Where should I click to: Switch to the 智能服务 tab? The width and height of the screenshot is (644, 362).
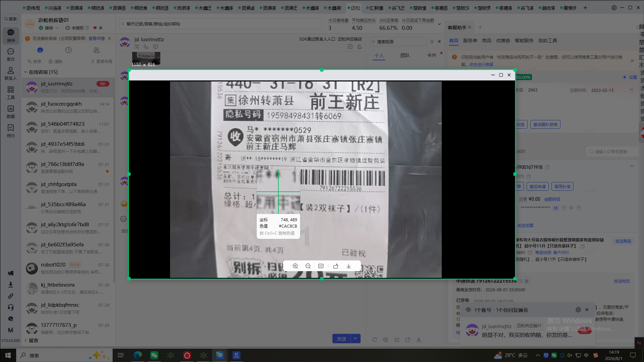tap(524, 41)
